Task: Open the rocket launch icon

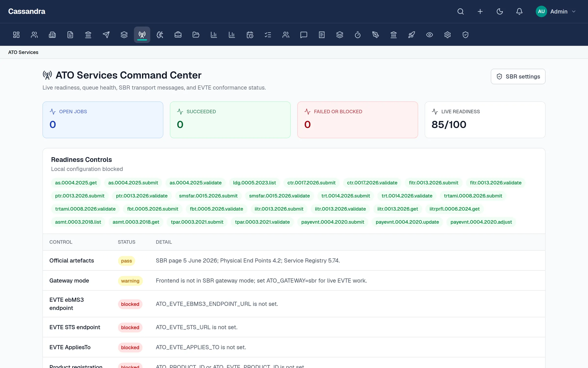Action: [412, 35]
